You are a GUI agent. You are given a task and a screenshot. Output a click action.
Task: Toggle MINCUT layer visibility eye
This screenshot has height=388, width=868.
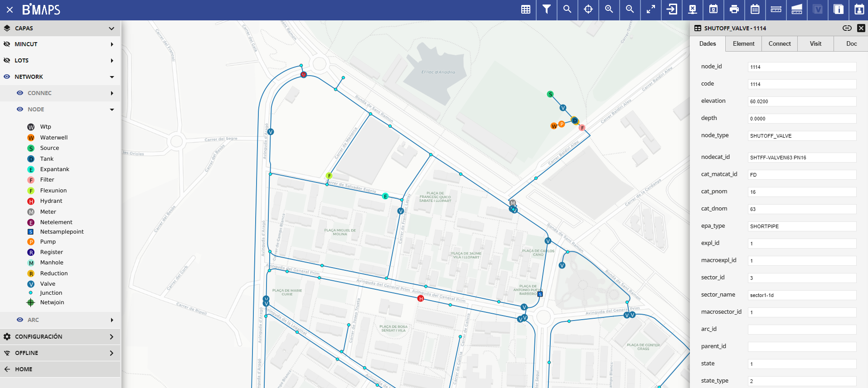pyautogui.click(x=7, y=44)
